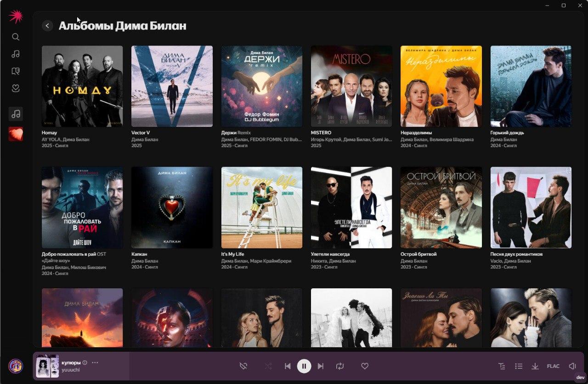
Task: Open the Знаешь ли ты album cover
Action: click(441, 318)
